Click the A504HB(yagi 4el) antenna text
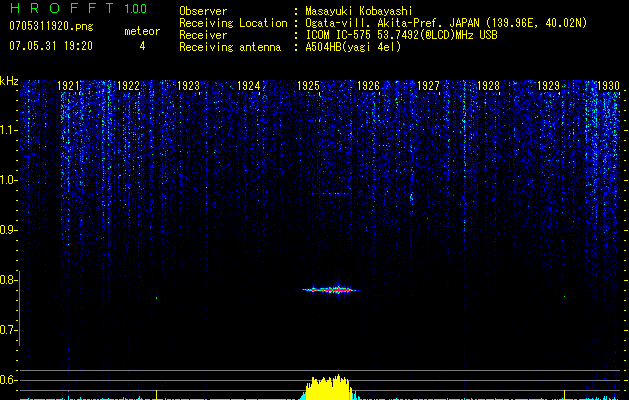 coord(353,47)
